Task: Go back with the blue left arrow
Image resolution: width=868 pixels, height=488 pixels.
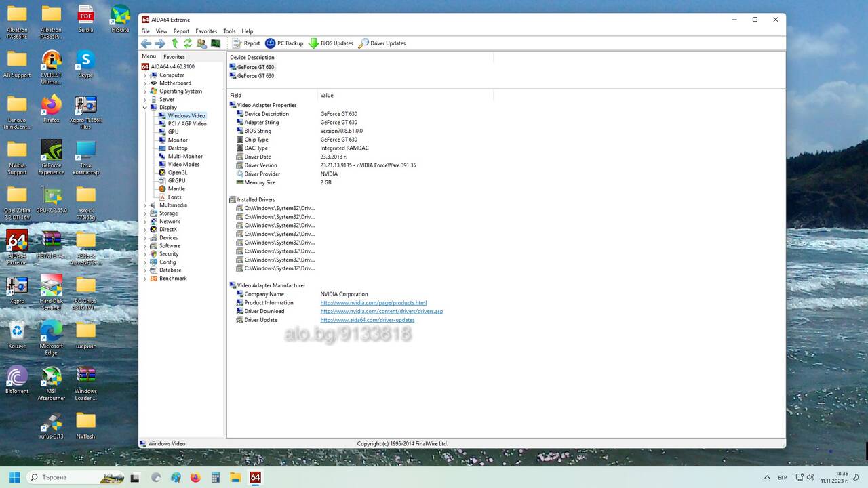Action: click(x=146, y=43)
